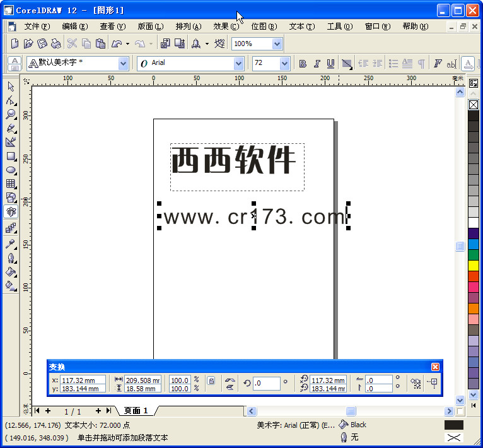Toggle non-proportional scaling lock

pos(211,380)
